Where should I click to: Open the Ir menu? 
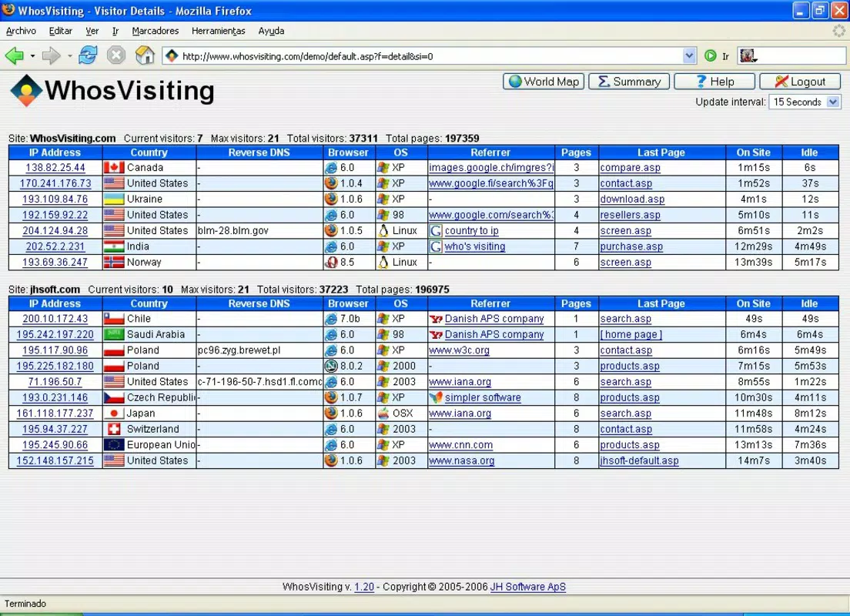[115, 31]
